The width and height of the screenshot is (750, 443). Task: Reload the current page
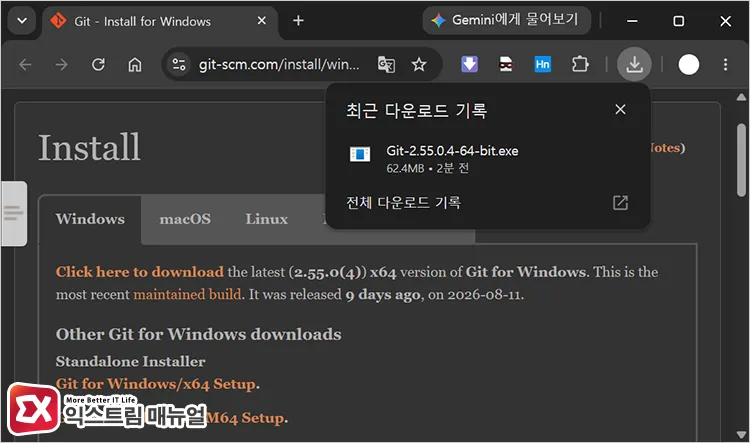click(98, 64)
